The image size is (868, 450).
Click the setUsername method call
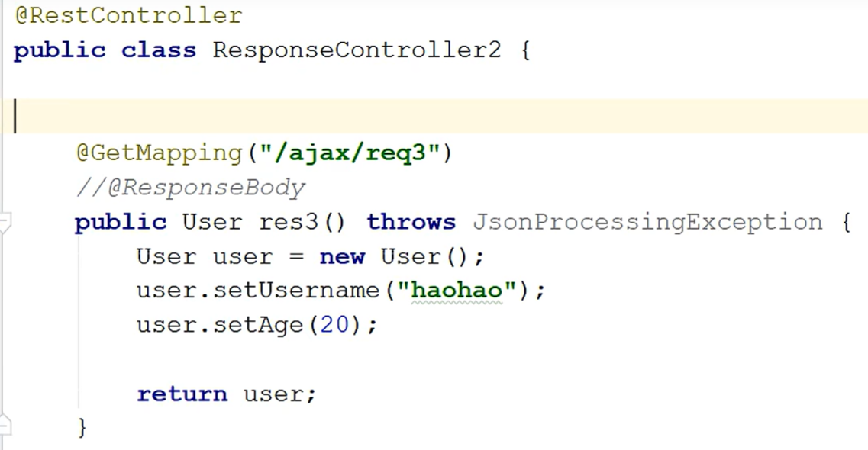tap(305, 291)
